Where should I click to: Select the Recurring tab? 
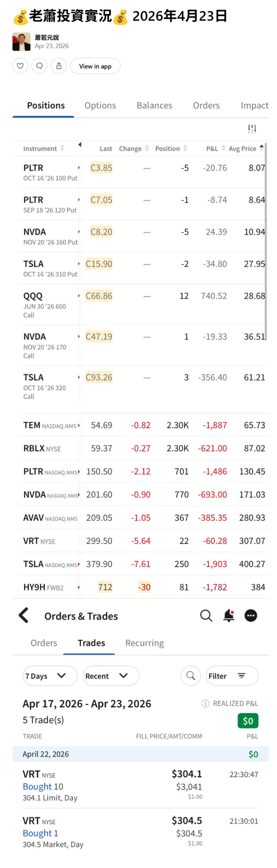(x=144, y=643)
